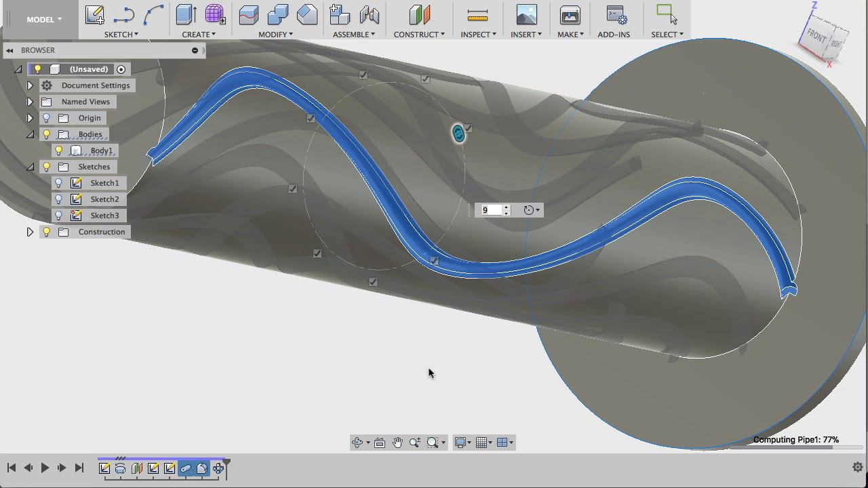Step timeline one feature back

(28, 468)
